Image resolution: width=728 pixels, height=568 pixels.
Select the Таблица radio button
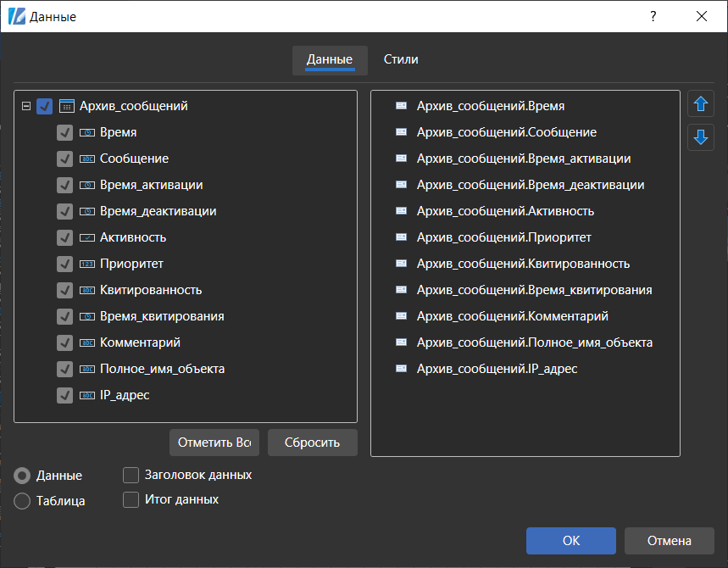pyautogui.click(x=21, y=500)
